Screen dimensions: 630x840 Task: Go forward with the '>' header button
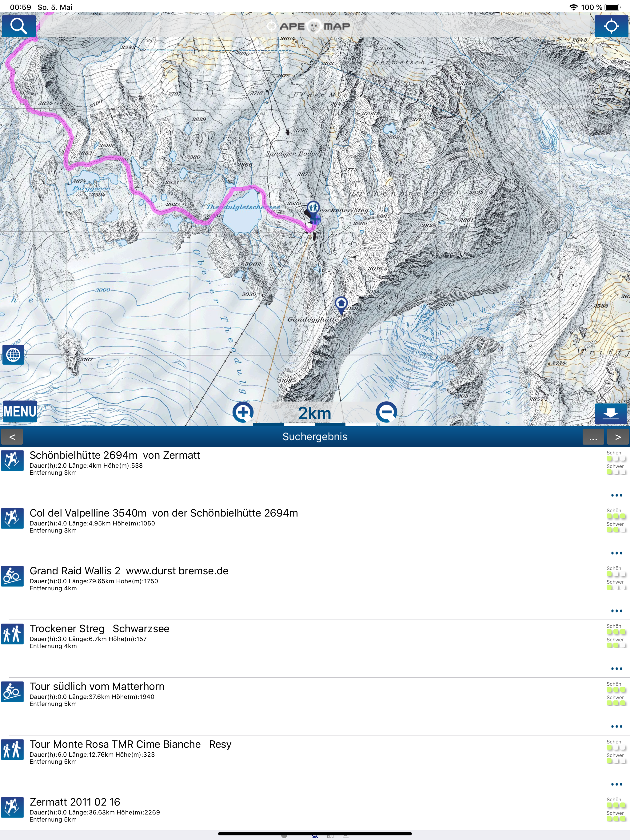[618, 437]
